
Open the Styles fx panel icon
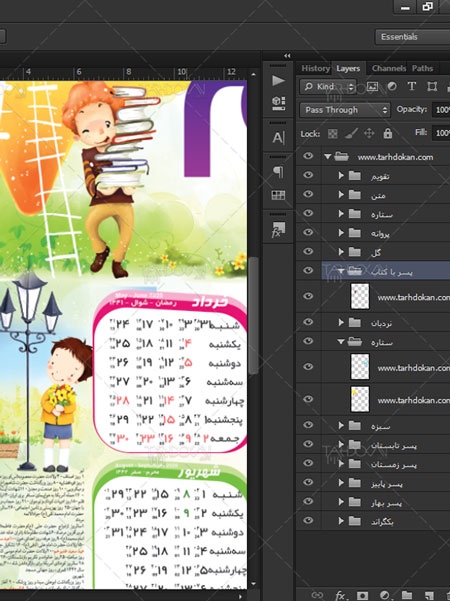278,229
